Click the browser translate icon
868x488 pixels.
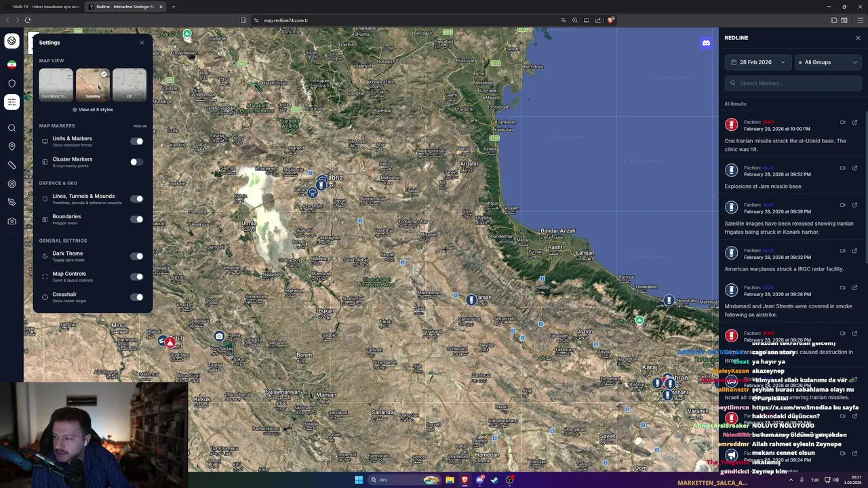[x=563, y=20]
